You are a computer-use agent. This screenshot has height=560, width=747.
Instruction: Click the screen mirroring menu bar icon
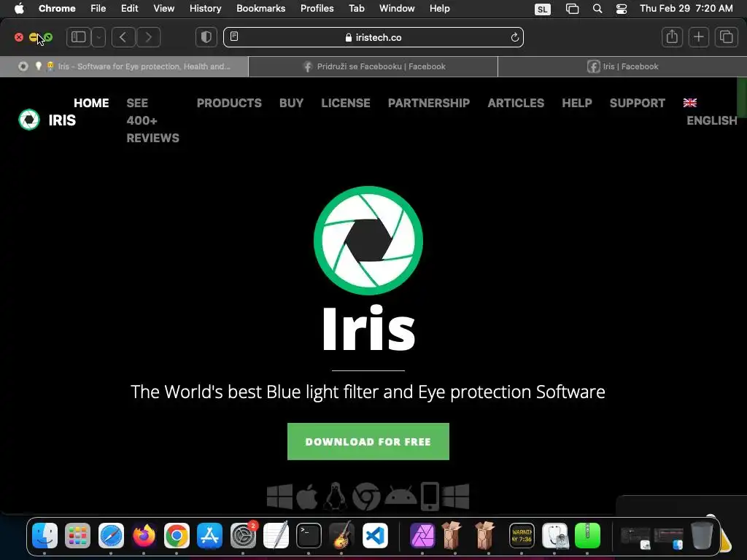[572, 9]
